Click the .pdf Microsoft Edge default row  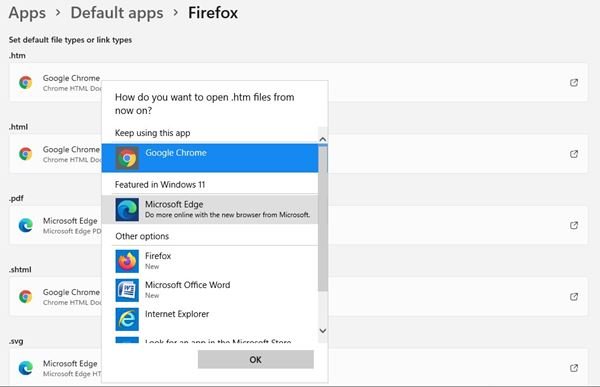click(x=298, y=225)
